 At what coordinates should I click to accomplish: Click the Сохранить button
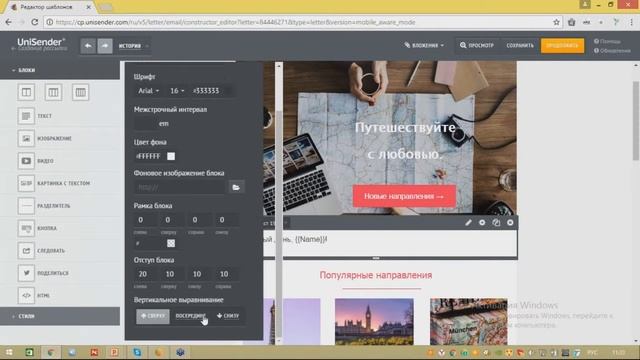coord(520,45)
